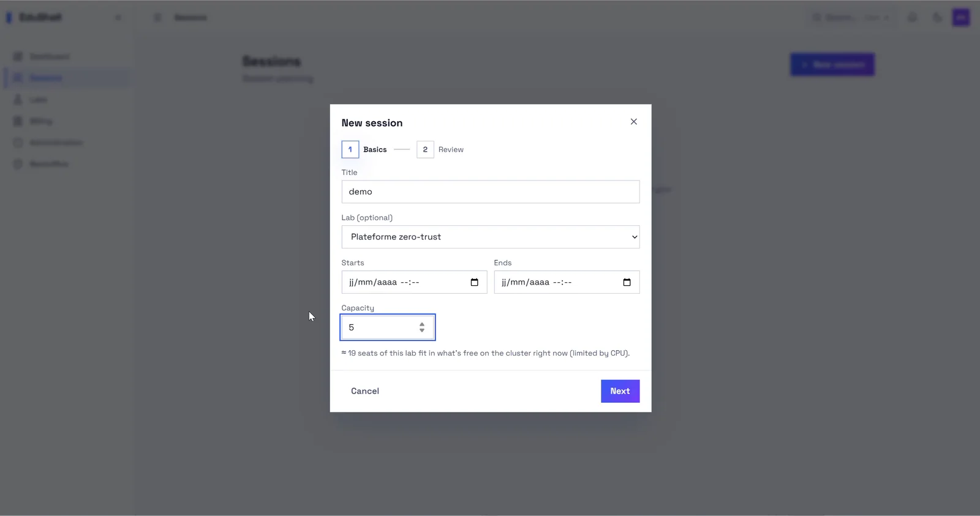
Task: Click the blurred New session button
Action: [832, 64]
